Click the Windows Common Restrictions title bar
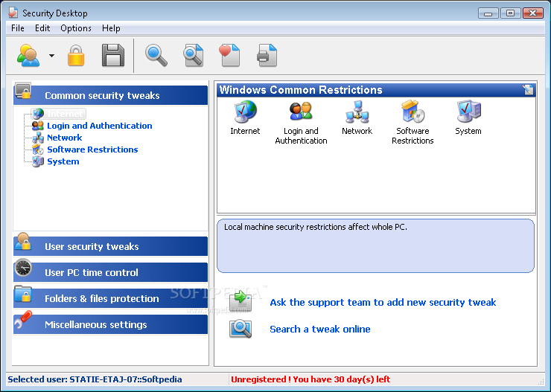This screenshot has height=392, width=551. pyautogui.click(x=376, y=90)
